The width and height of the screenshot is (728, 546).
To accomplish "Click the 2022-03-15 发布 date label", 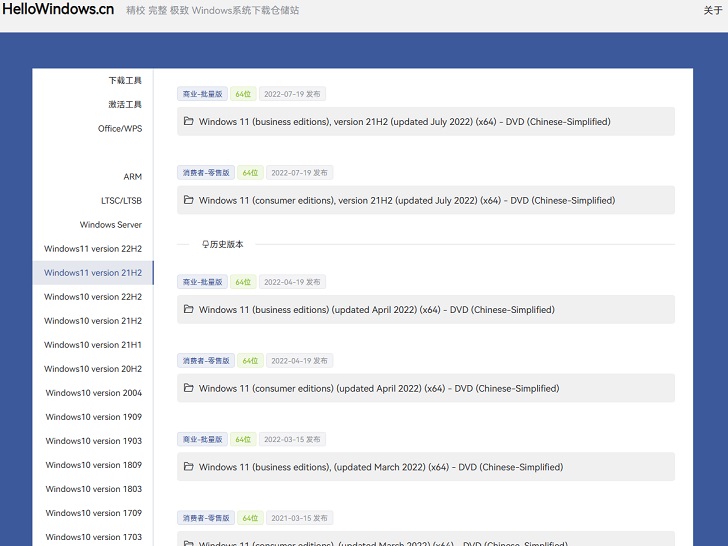I will coord(292,439).
